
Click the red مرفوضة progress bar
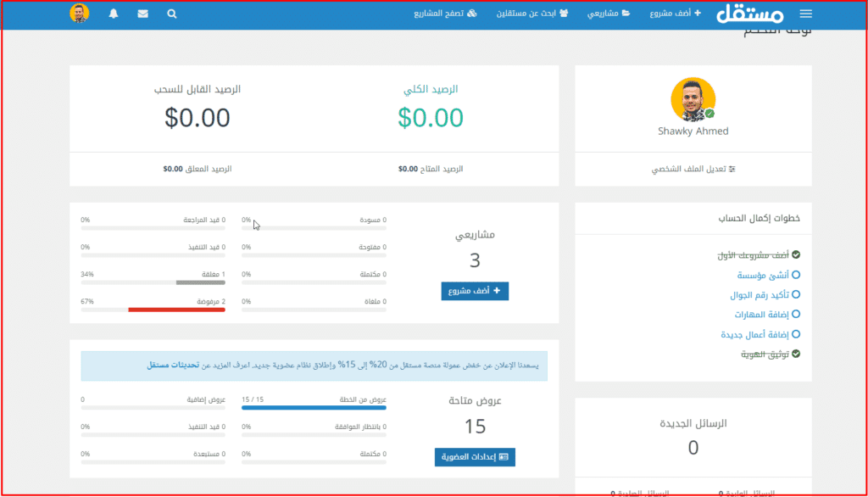[x=176, y=310]
